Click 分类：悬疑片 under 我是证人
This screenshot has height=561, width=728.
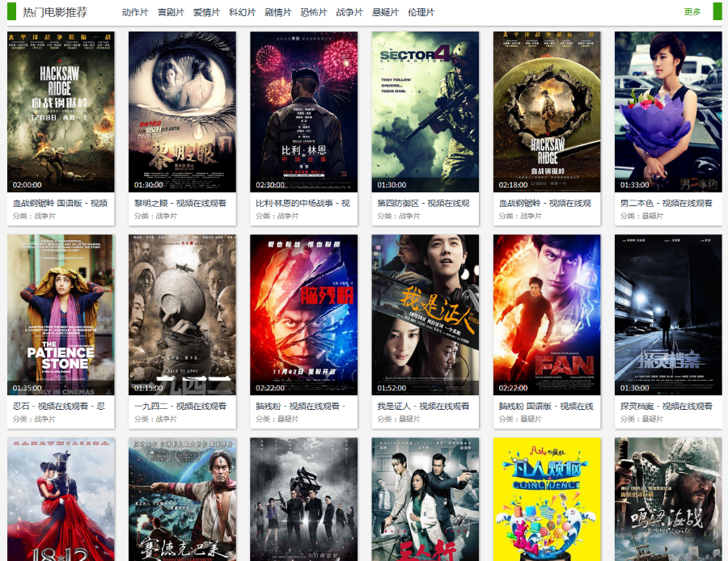(398, 419)
